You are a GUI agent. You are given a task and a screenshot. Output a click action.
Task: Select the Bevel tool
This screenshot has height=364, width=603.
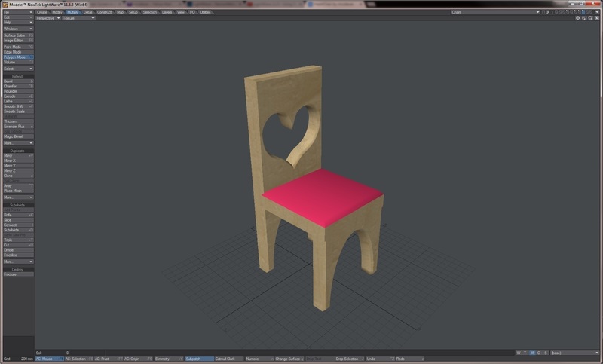18,81
